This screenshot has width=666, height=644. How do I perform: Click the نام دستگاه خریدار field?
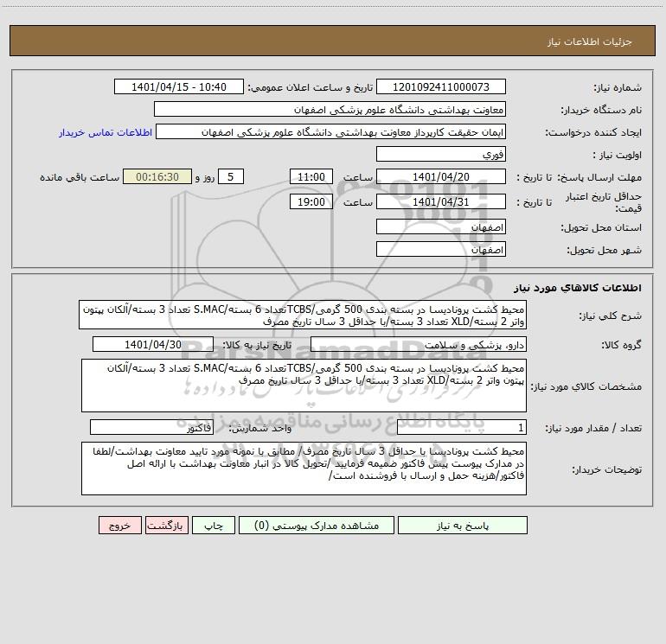click(x=330, y=110)
